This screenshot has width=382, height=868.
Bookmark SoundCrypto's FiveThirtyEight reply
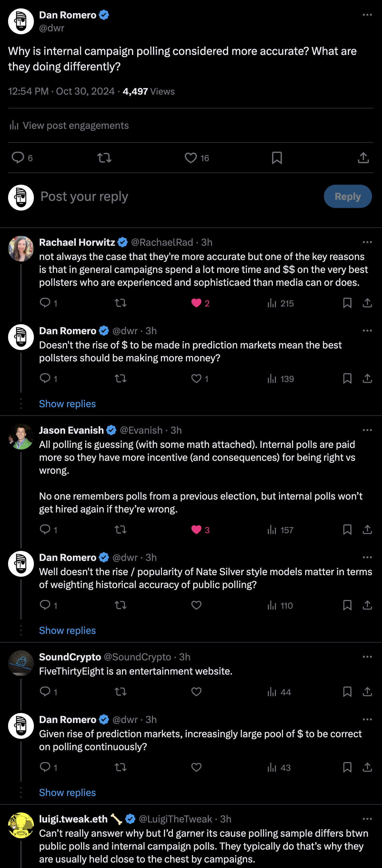(x=347, y=692)
